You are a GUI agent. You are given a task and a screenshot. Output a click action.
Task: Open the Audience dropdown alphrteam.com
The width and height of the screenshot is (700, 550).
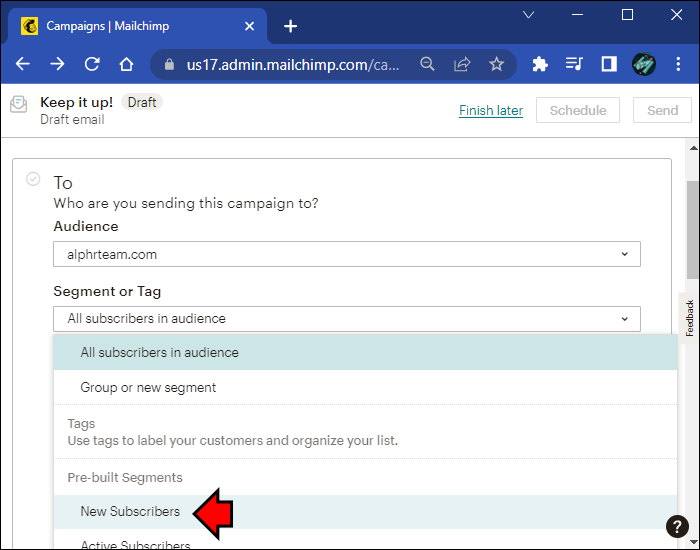point(347,254)
